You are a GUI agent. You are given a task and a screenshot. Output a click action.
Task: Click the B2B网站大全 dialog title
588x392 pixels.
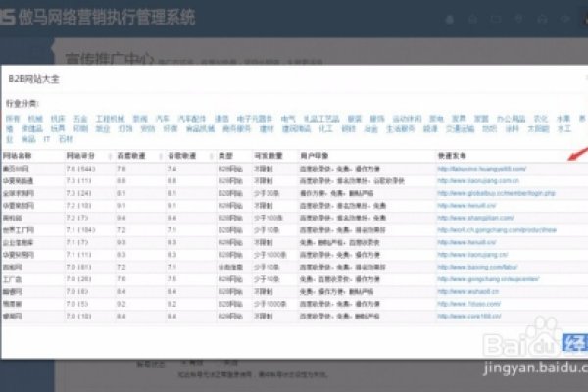[33, 79]
